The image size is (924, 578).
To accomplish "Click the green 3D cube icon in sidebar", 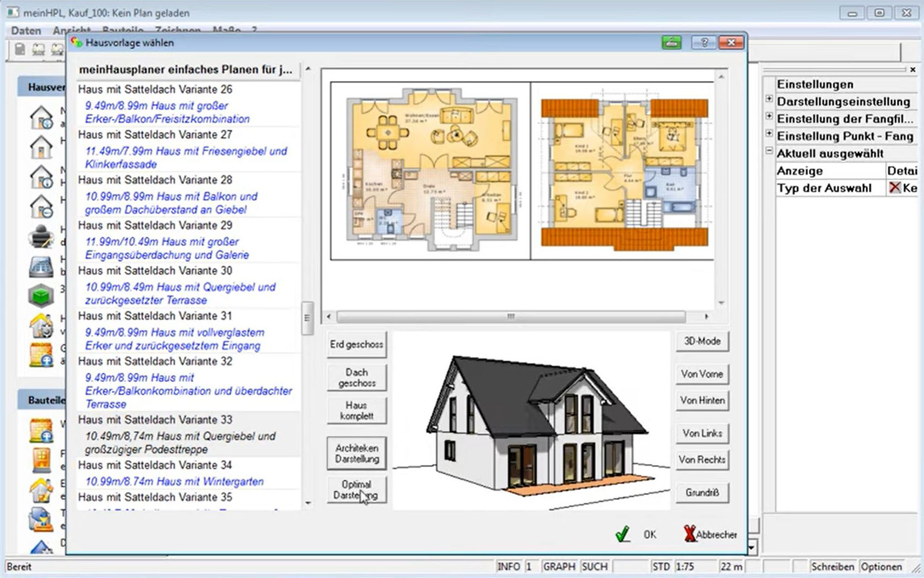I will (41, 295).
